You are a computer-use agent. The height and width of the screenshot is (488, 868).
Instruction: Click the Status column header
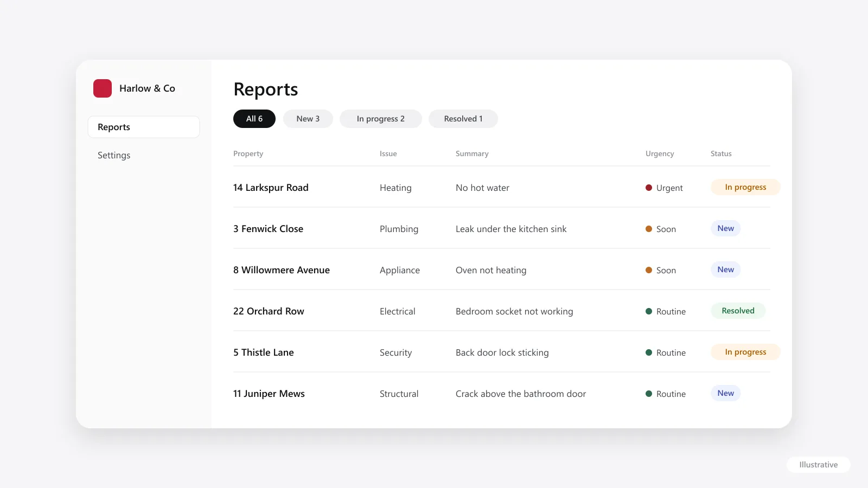721,153
